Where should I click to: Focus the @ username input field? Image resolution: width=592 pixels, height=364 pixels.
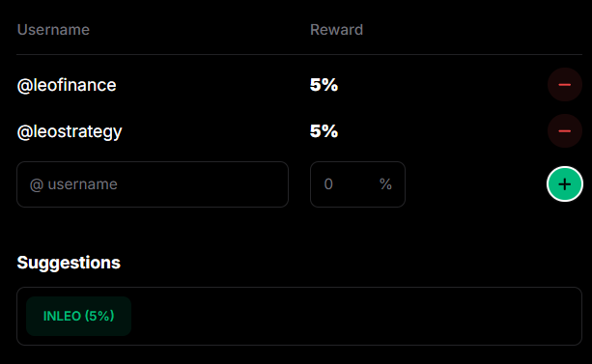153,184
